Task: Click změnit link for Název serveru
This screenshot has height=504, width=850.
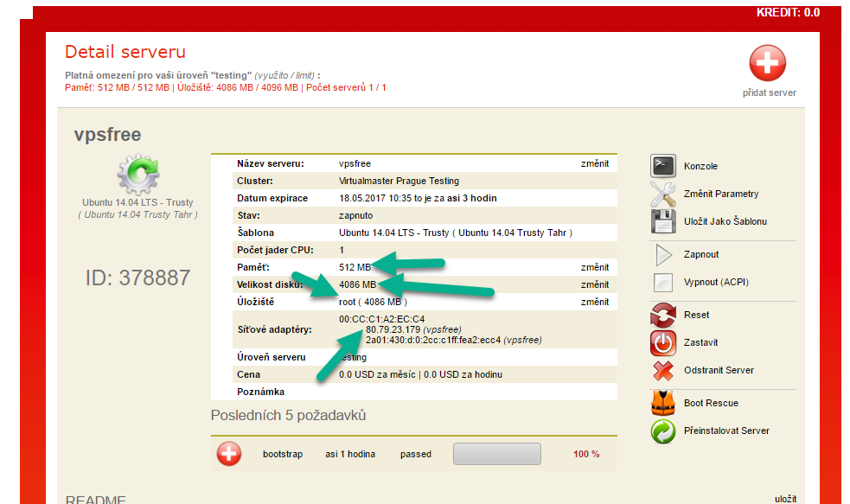Action: (594, 163)
